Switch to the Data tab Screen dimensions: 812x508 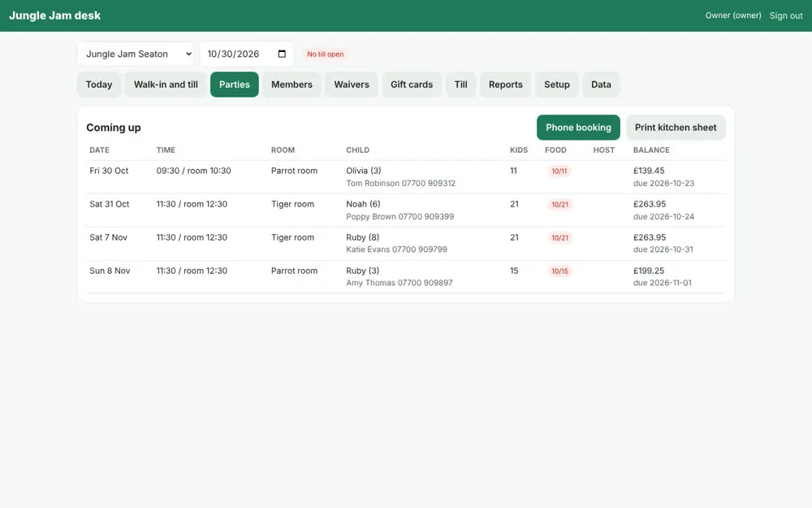[601, 85]
